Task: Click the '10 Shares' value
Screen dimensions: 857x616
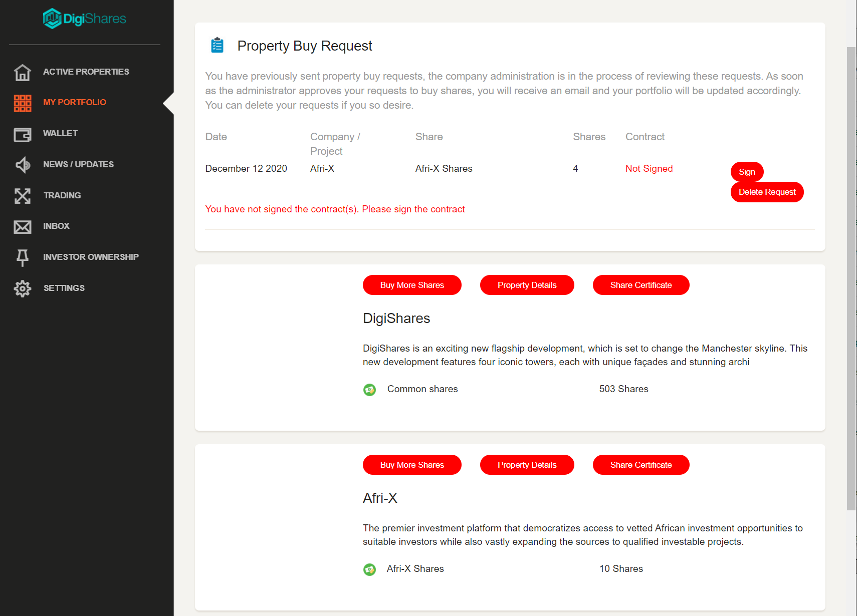Action: (x=621, y=569)
